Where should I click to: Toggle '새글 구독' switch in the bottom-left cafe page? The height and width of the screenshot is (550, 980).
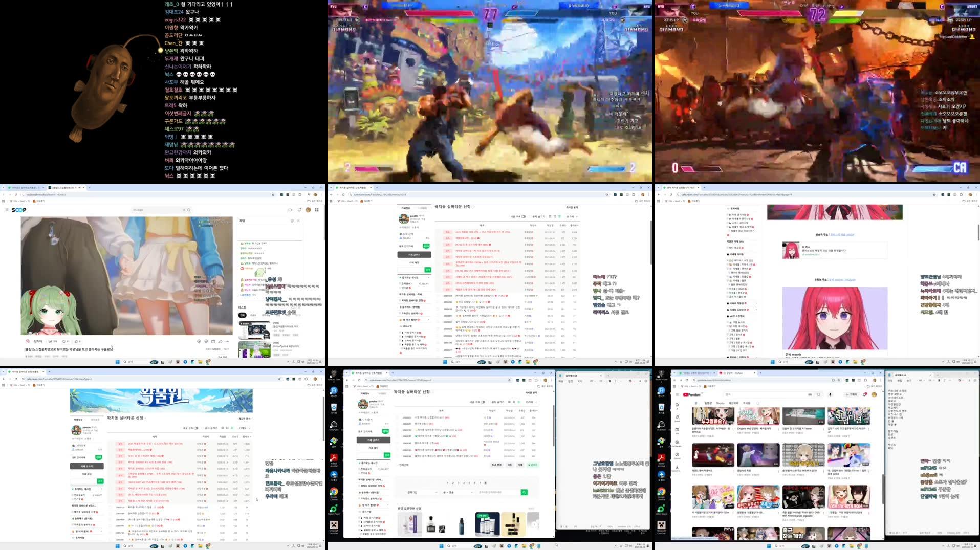(x=195, y=428)
